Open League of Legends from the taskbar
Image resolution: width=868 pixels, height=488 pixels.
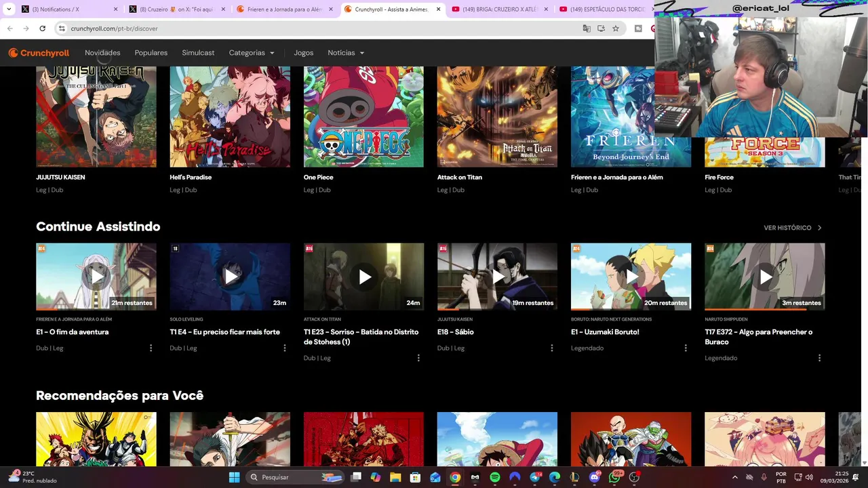(x=574, y=477)
